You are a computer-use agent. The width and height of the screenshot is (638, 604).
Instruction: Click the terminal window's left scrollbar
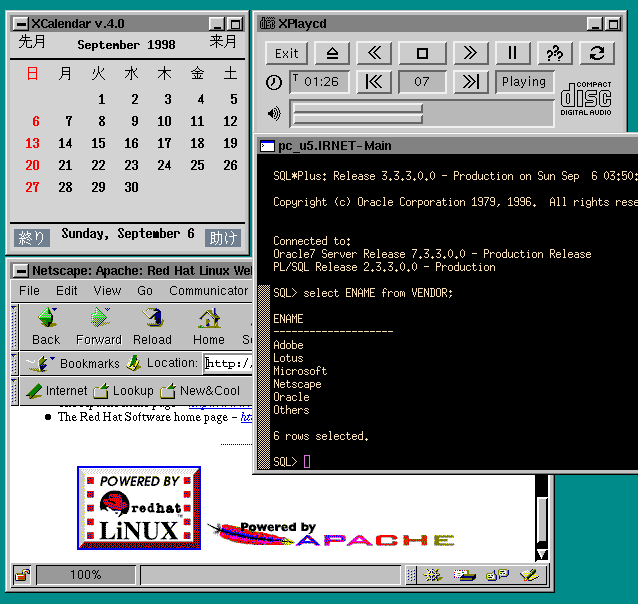point(264,377)
